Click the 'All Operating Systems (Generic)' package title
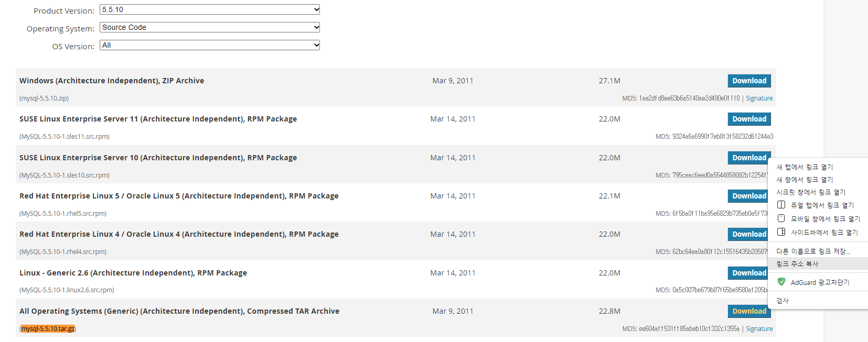Viewport: 868px width, 342px height. point(179,311)
